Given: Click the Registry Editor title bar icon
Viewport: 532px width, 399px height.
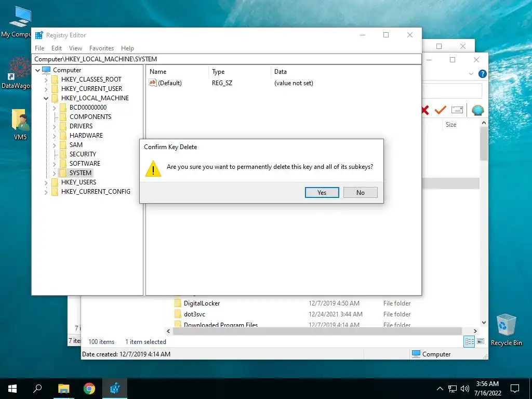Looking at the screenshot, I should pyautogui.click(x=39, y=35).
